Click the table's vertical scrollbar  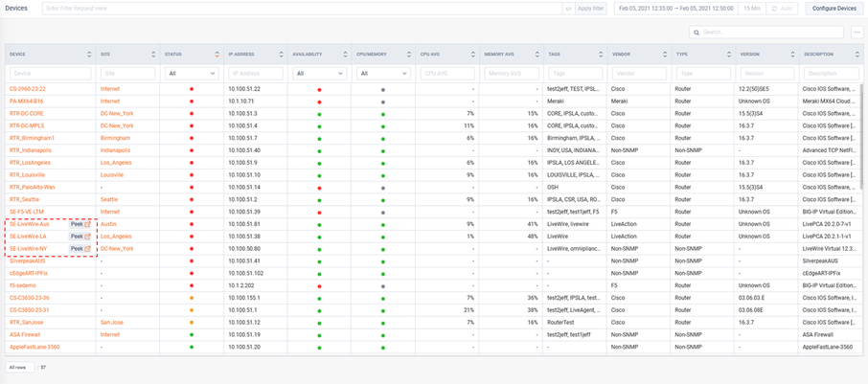(860, 137)
